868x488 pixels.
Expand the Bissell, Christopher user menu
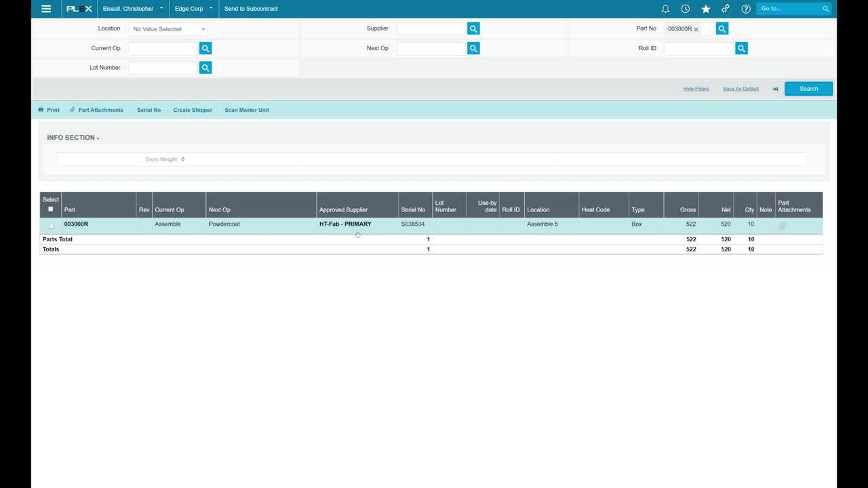pyautogui.click(x=133, y=9)
